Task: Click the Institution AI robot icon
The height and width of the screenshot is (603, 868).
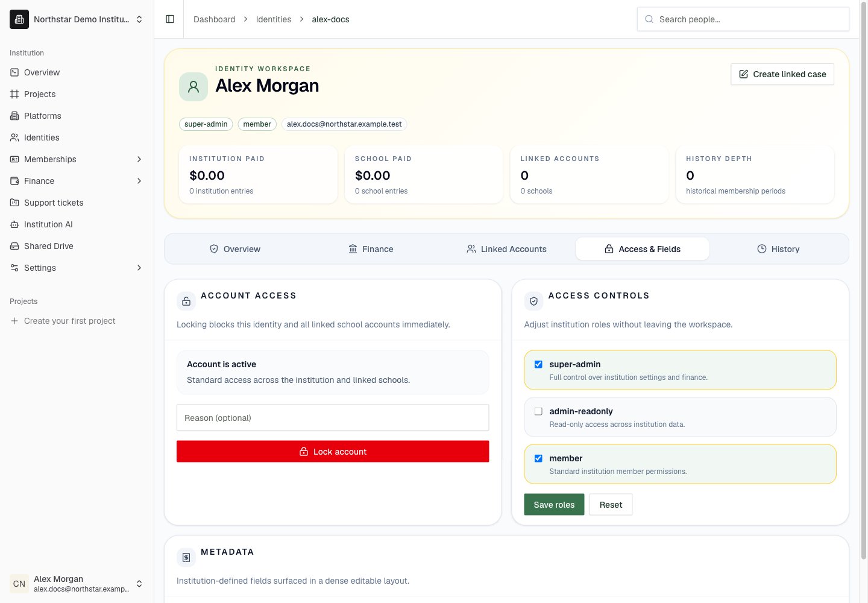Action: [14, 224]
